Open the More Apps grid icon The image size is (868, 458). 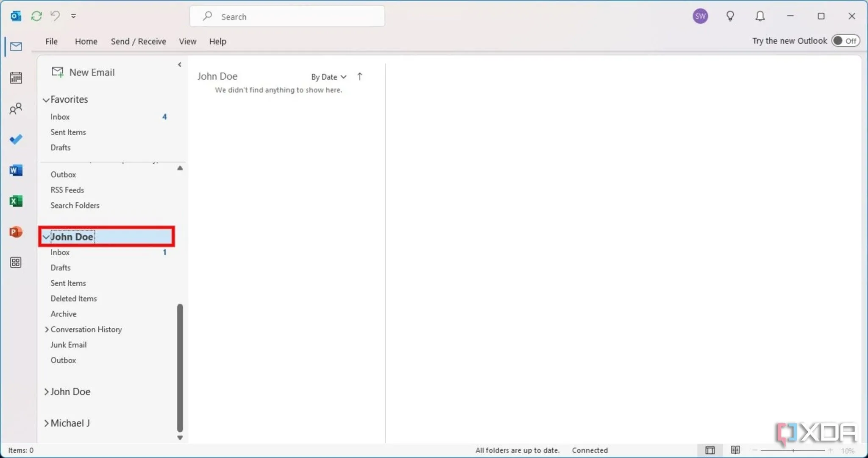(16, 263)
